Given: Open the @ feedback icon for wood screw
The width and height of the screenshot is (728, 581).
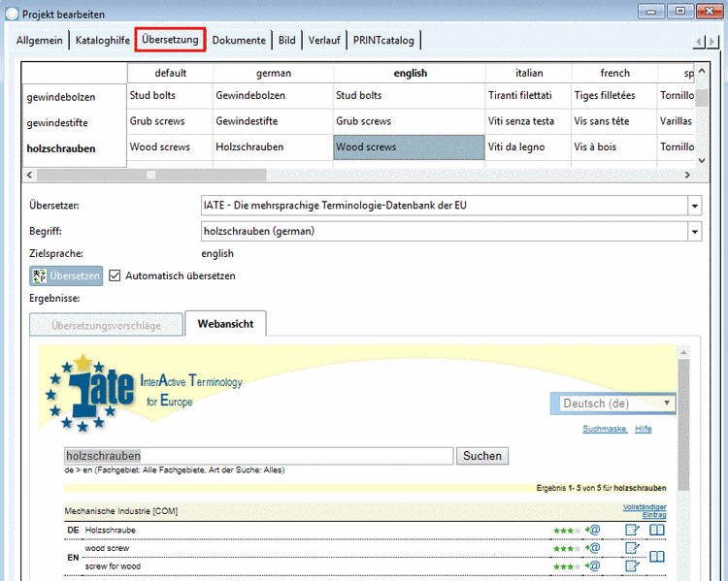Looking at the screenshot, I should tap(593, 548).
